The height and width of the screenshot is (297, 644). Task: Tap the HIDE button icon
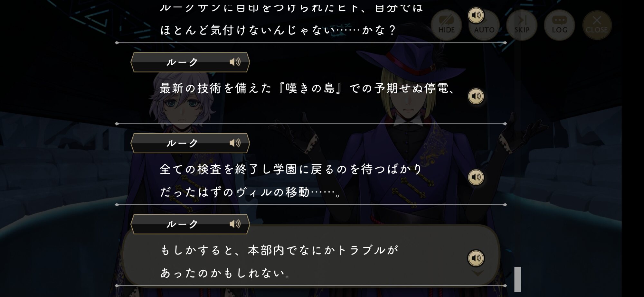pyautogui.click(x=446, y=25)
